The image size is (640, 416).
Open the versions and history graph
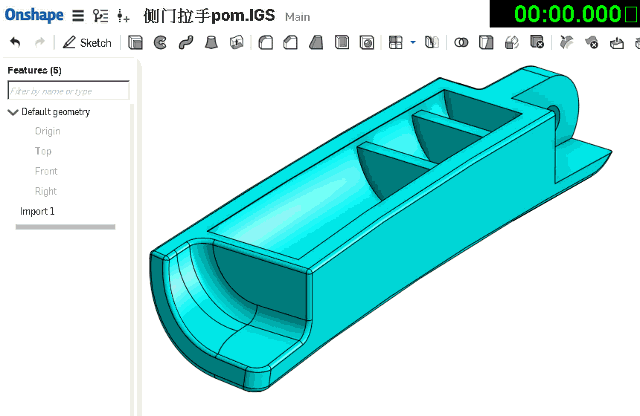tap(100, 16)
